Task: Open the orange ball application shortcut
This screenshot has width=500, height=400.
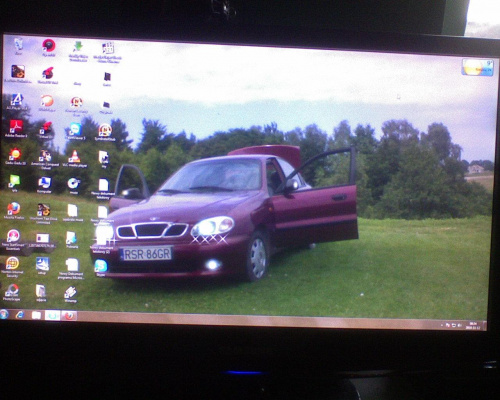Action: click(x=47, y=103)
